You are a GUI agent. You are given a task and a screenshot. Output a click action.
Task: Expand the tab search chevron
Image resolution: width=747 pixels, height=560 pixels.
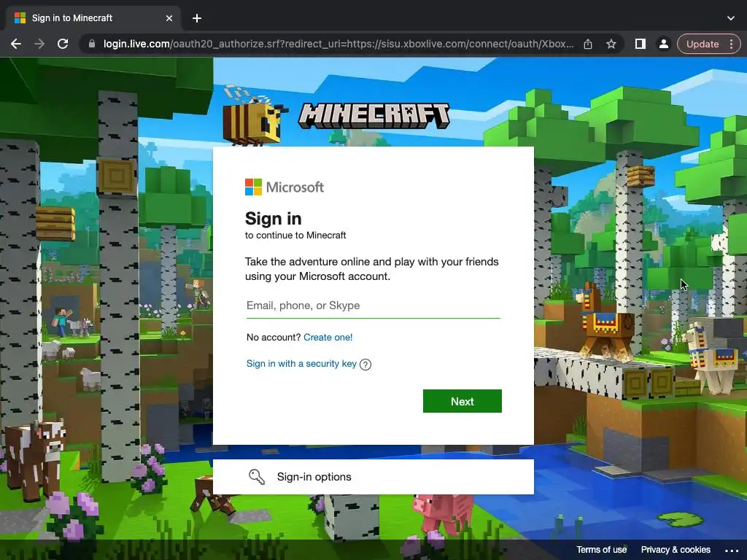tap(731, 18)
